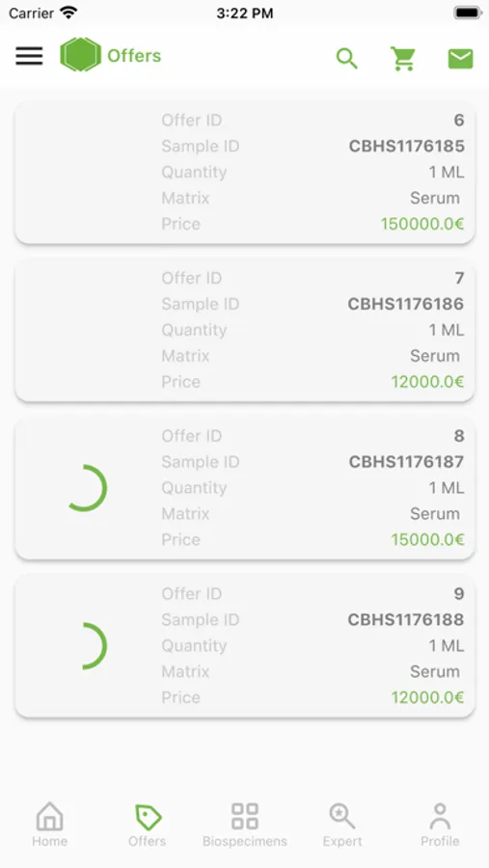
Task: Open the hamburger menu
Action: pos(29,56)
